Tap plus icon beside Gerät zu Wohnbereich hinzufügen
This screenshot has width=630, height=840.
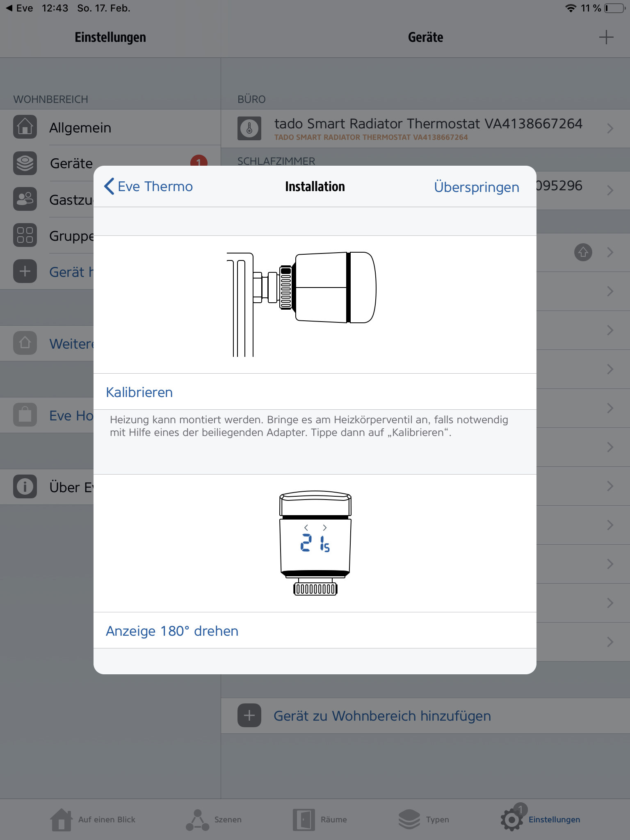(249, 715)
